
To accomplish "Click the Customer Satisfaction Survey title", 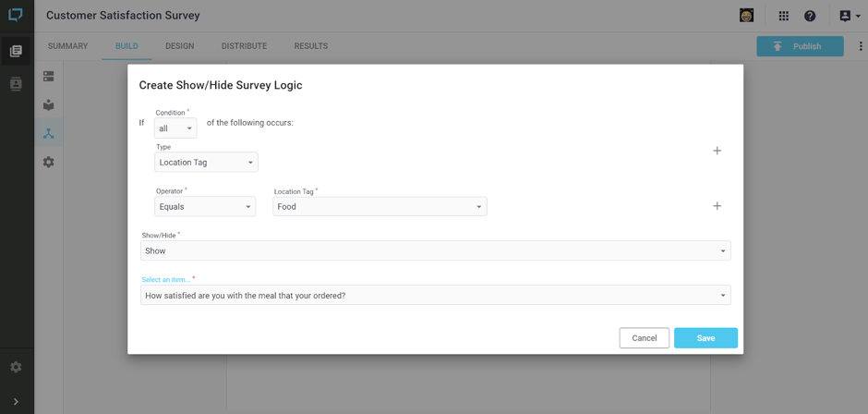I will (x=123, y=16).
